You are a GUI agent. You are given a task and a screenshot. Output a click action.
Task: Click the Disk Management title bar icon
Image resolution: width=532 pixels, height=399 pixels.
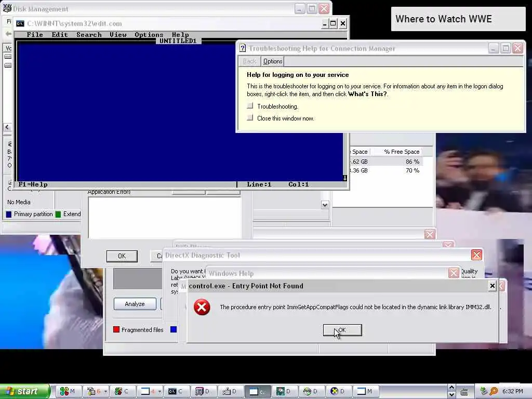(x=7, y=8)
